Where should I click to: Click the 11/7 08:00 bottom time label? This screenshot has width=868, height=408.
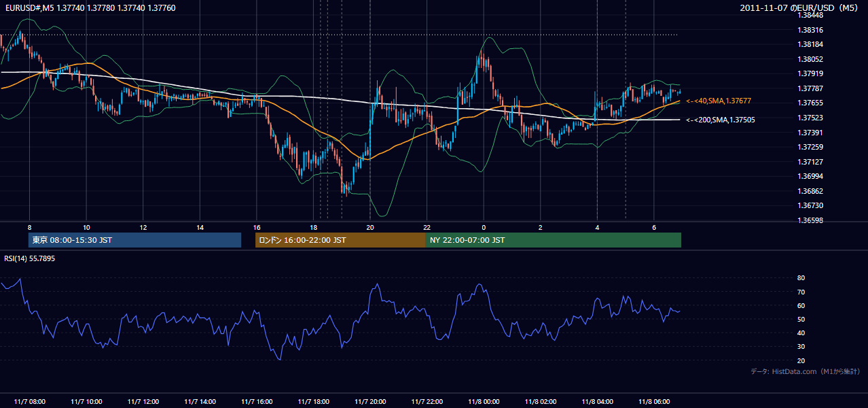point(29,401)
